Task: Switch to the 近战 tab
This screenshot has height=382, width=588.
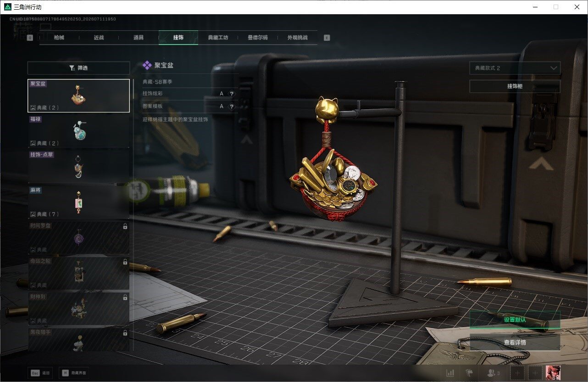Action: point(99,38)
